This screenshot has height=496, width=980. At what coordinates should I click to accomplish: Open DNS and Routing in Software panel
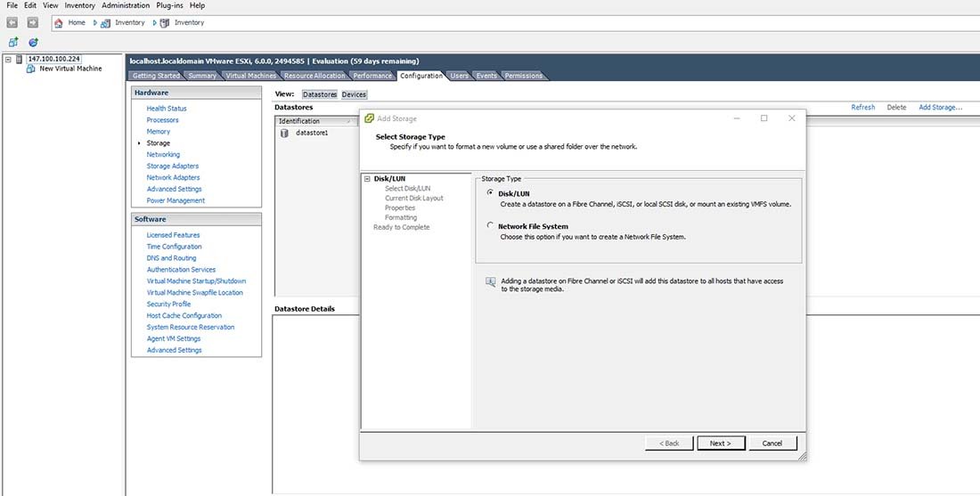(x=171, y=258)
